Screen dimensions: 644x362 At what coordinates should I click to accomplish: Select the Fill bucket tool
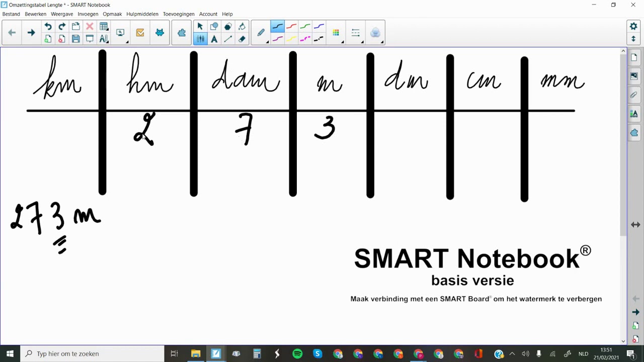[242, 27]
